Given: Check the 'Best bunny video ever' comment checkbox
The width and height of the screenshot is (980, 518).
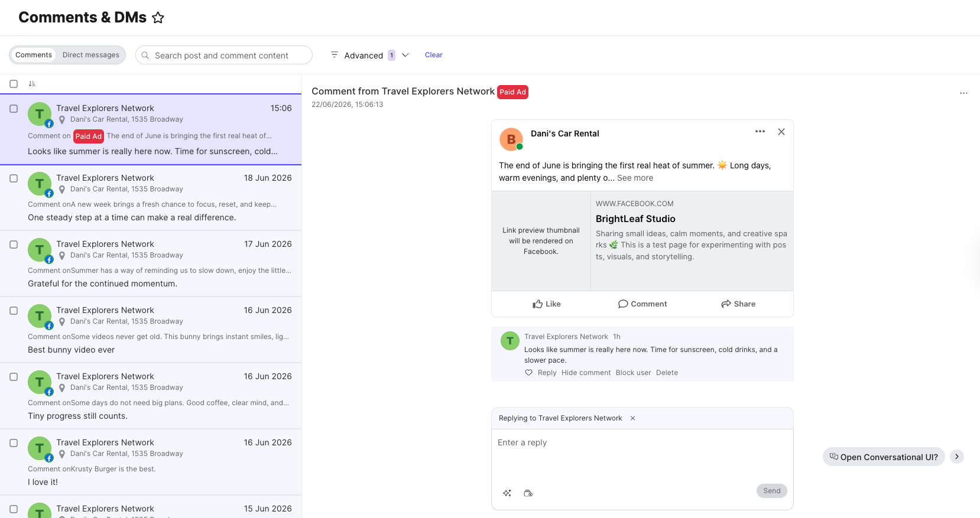Looking at the screenshot, I should coord(14,311).
